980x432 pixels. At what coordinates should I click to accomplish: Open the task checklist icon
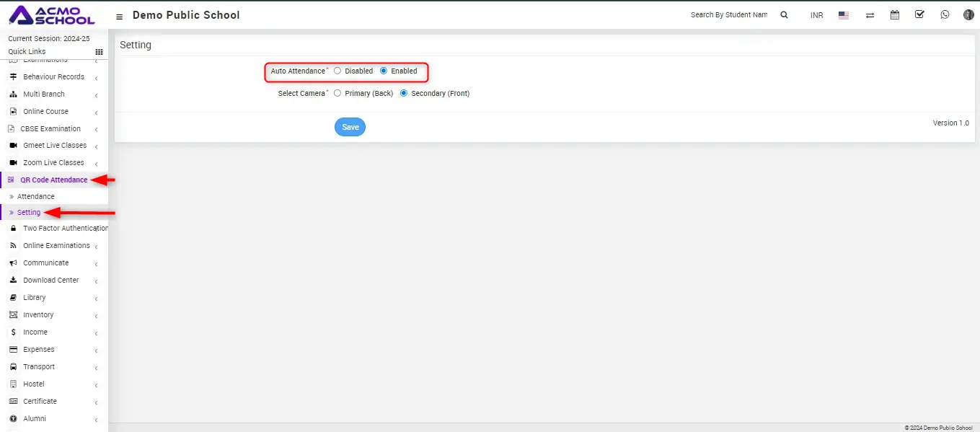click(919, 14)
